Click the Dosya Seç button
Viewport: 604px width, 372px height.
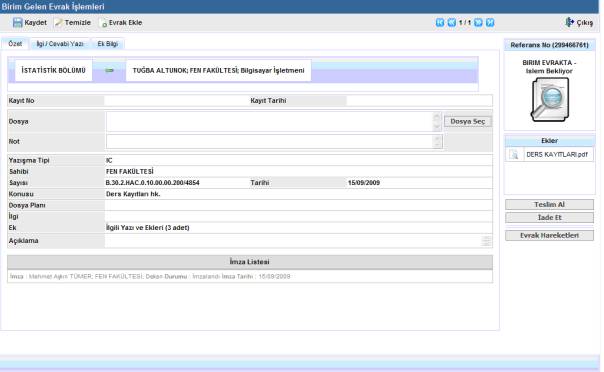point(468,121)
